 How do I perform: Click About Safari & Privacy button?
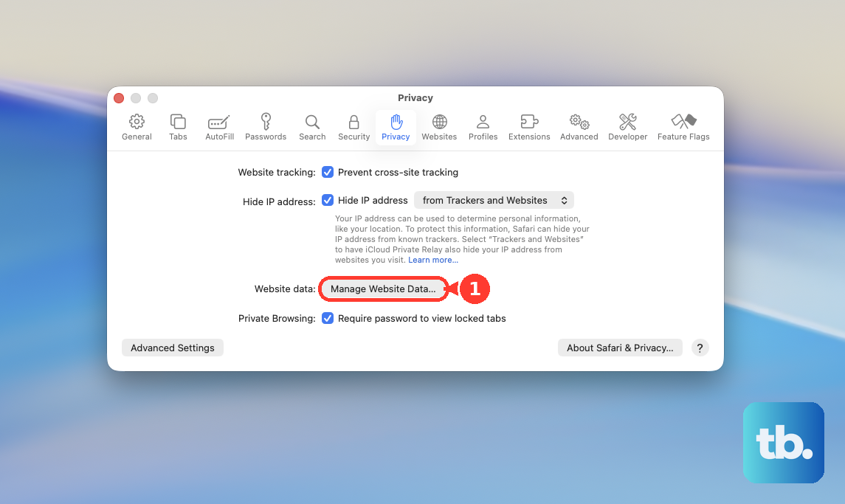click(620, 348)
